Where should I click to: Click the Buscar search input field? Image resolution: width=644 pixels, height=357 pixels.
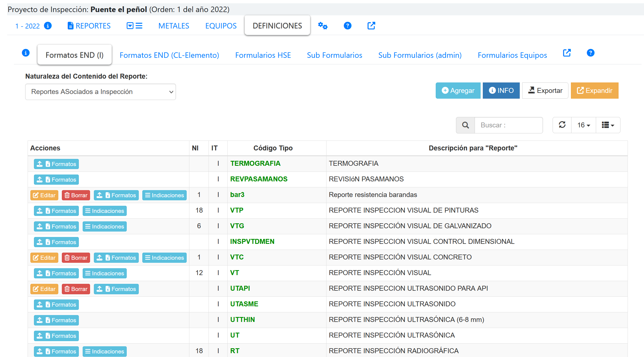tap(508, 125)
